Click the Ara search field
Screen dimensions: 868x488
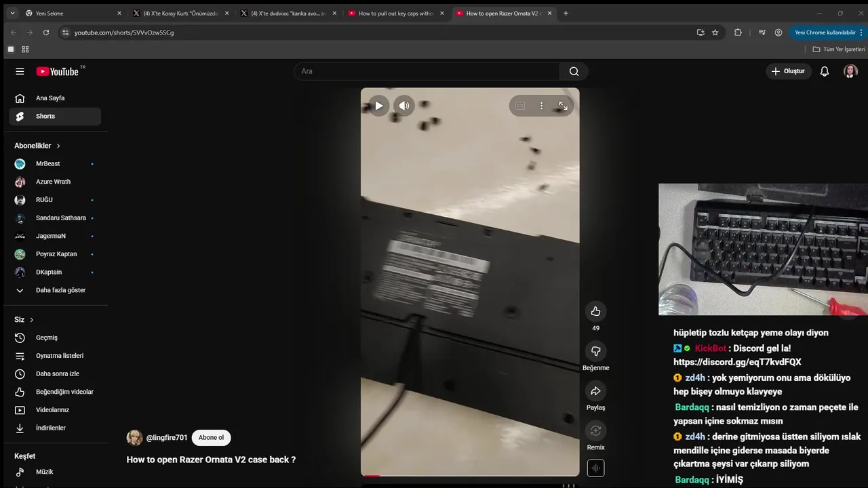(x=427, y=71)
